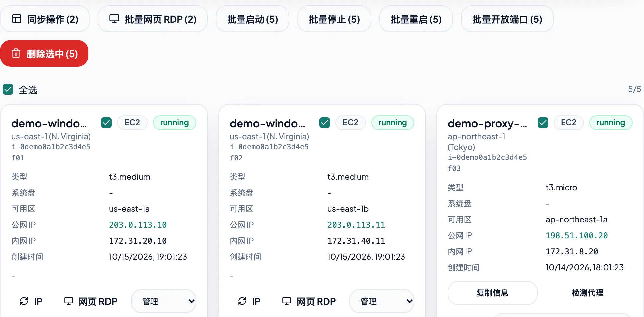Refresh IP for instance f02
Image resolution: width=644 pixels, height=317 pixels.
249,301
